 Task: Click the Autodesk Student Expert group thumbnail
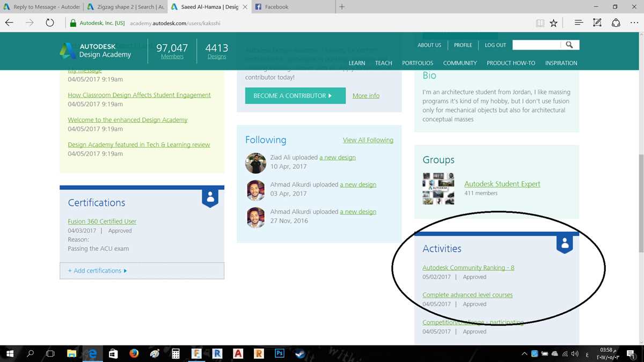tap(438, 189)
